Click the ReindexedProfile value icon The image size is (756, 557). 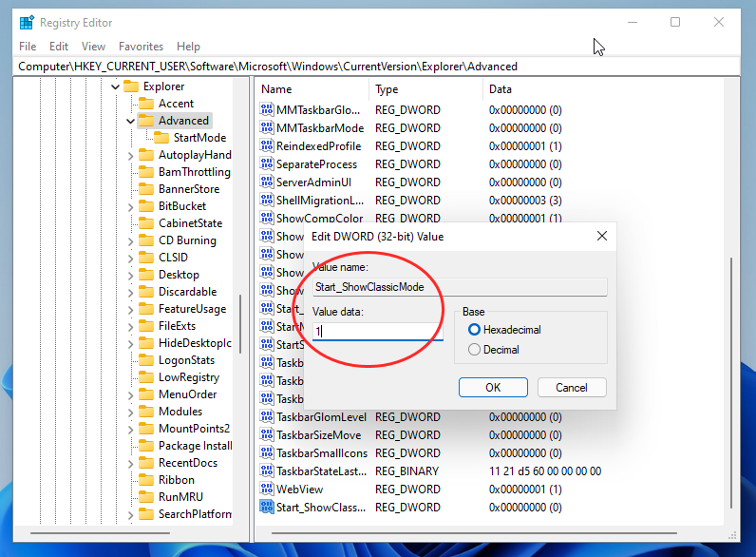[267, 145]
